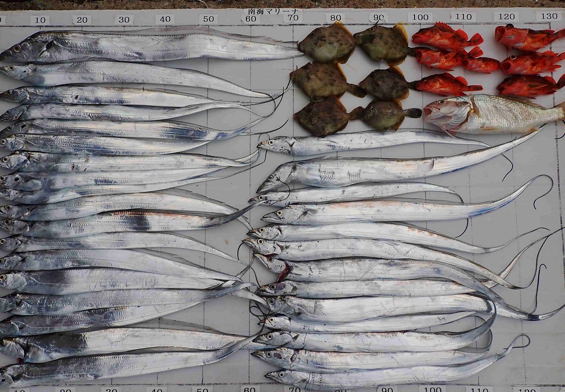Select the 30 mark on top ruler
The height and width of the screenshot is (392, 565).
click(x=124, y=20)
